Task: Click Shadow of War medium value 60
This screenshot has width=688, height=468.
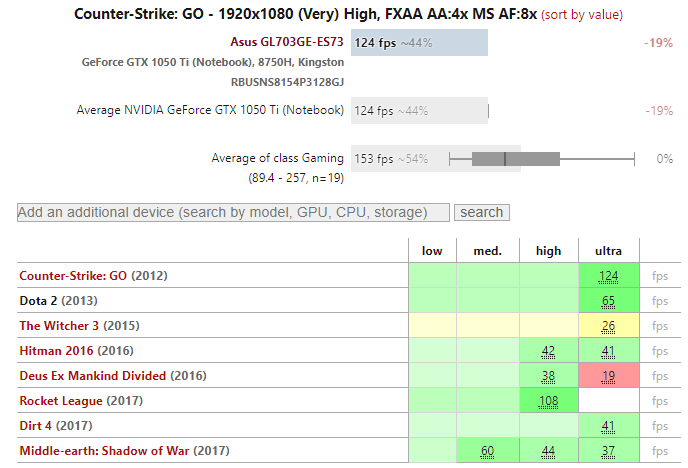Action: pyautogui.click(x=487, y=451)
